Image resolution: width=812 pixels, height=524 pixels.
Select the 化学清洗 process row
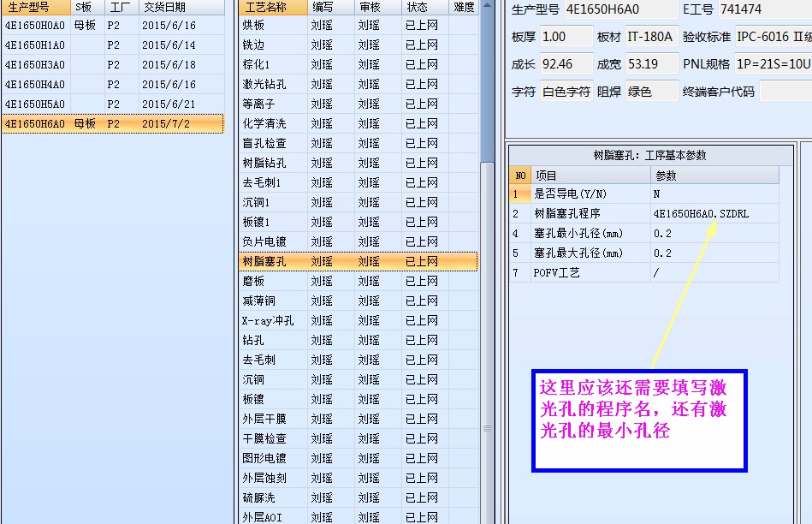pyautogui.click(x=359, y=124)
